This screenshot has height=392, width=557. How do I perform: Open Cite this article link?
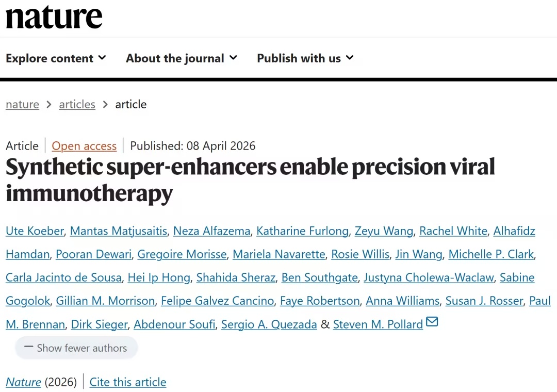(128, 382)
